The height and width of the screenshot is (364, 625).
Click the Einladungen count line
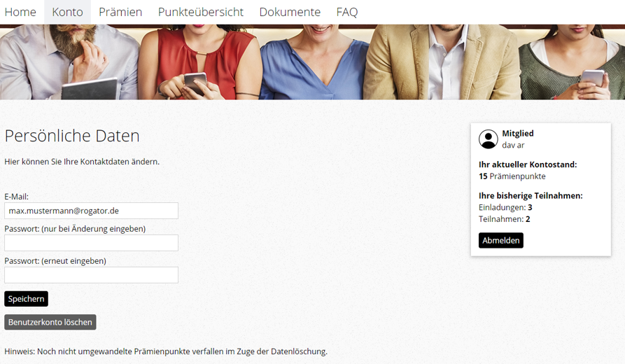(x=505, y=207)
